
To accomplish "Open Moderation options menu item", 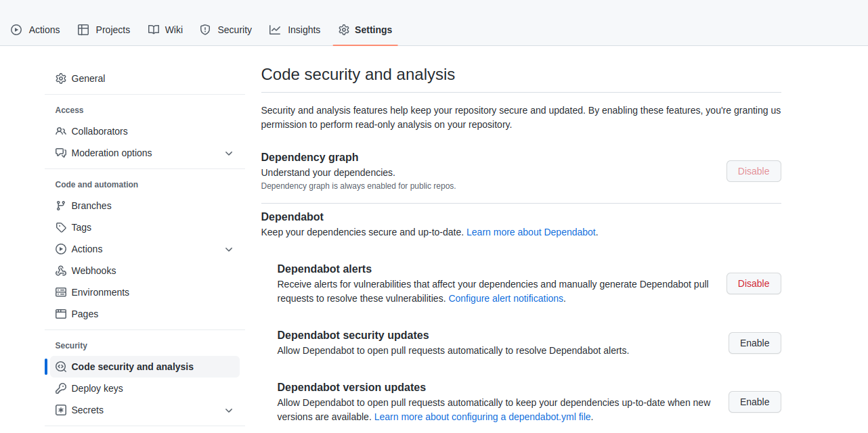I will 145,153.
